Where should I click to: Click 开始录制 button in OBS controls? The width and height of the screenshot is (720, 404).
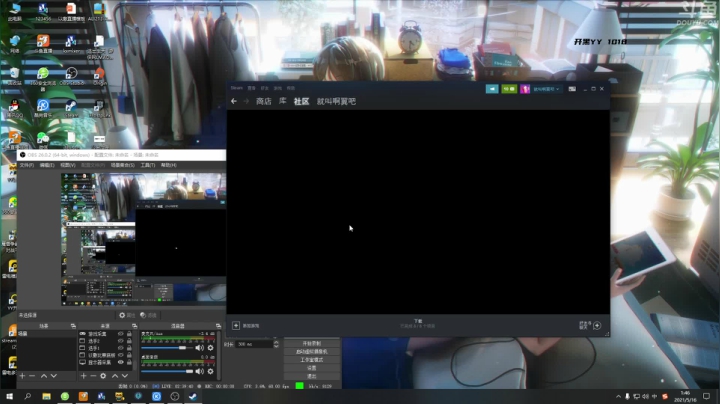click(x=312, y=343)
